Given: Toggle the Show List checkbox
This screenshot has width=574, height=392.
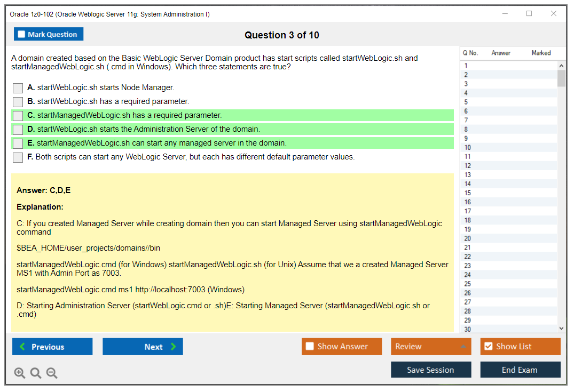Looking at the screenshot, I should click(489, 346).
